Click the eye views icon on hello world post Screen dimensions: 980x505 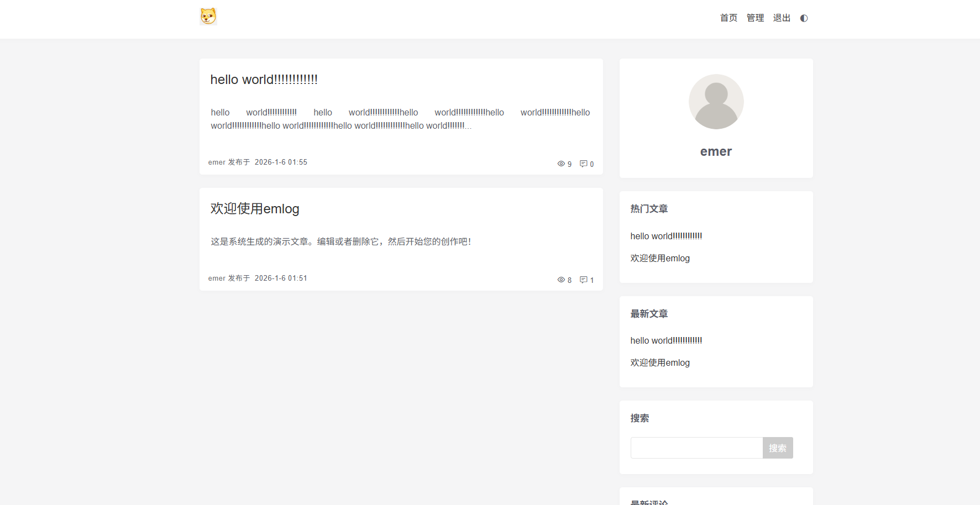[x=561, y=164]
